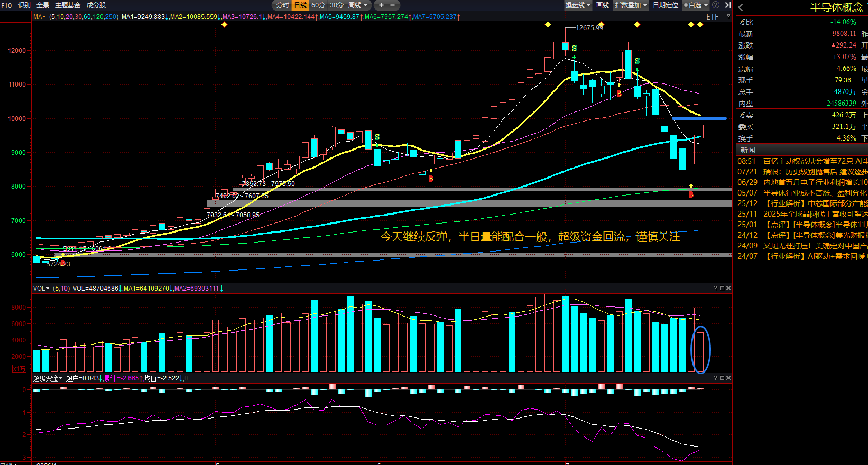Click the B buy signal at the recent low candle
Screen dimensions: 868x465
[691, 194]
